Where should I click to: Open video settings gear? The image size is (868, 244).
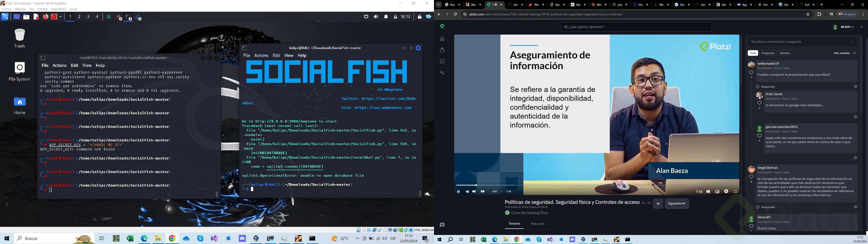pyautogui.click(x=726, y=191)
